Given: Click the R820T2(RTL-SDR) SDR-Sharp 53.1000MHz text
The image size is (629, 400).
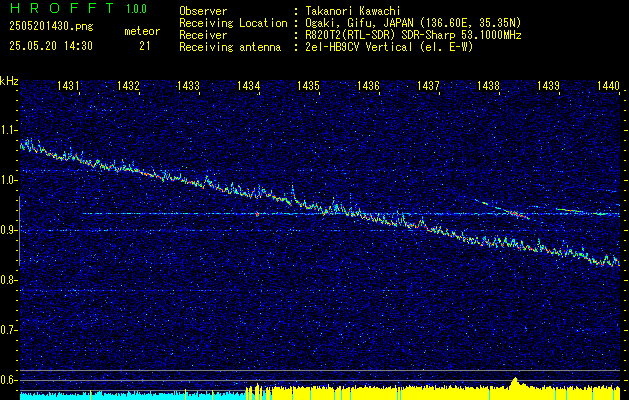Looking at the screenshot, I should tap(412, 35).
